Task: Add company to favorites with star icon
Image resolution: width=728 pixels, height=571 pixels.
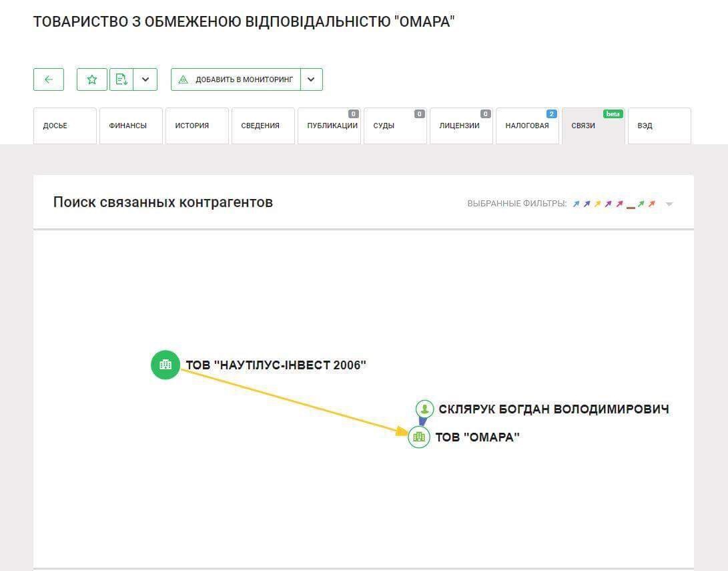Action: coord(92,79)
